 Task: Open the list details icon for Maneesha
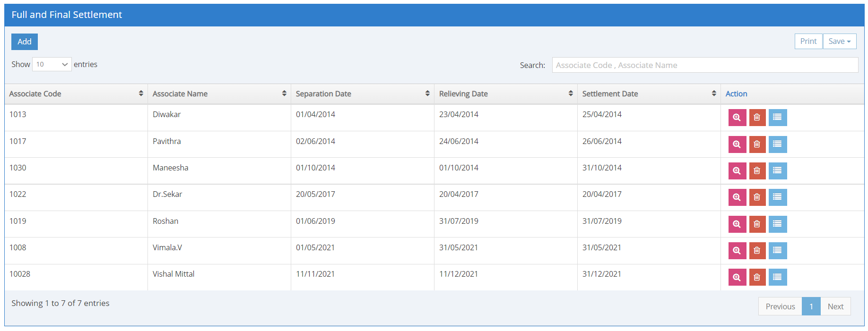[x=777, y=170]
